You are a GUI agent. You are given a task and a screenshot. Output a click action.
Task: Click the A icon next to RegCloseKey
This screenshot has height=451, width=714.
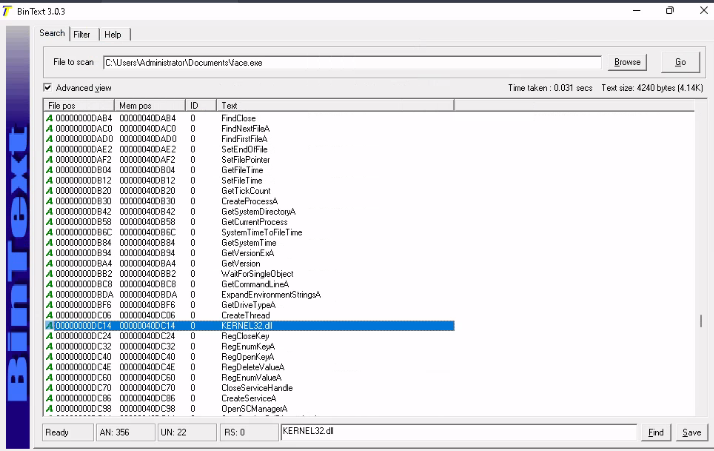50,336
